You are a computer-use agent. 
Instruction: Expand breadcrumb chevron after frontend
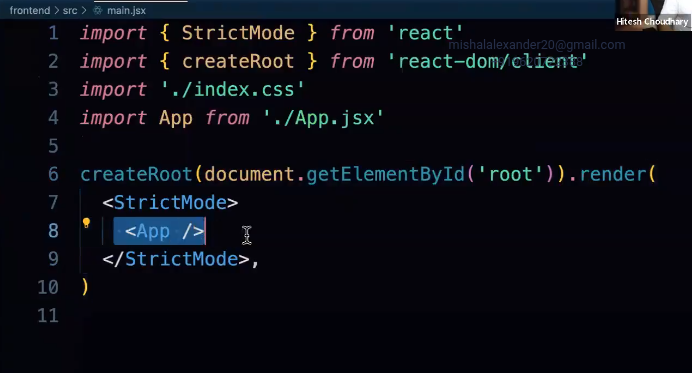56,11
